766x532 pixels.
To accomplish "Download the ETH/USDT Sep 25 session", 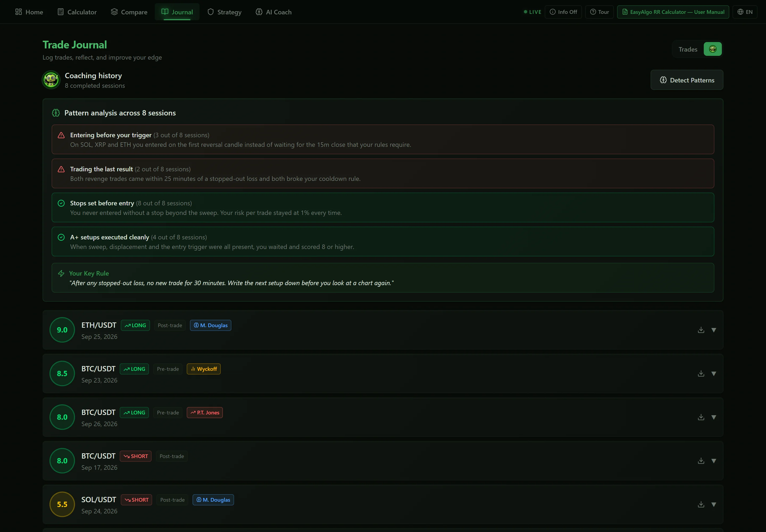I will 701,330.
